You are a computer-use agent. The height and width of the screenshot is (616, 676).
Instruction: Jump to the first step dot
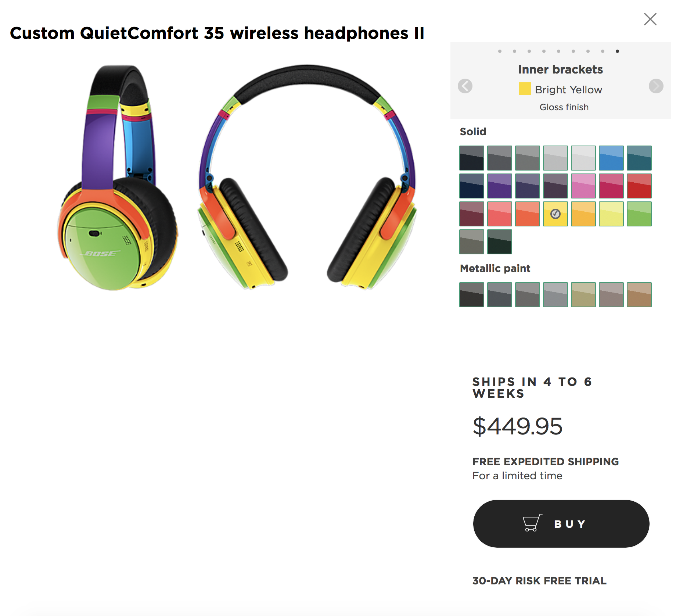pyautogui.click(x=500, y=51)
